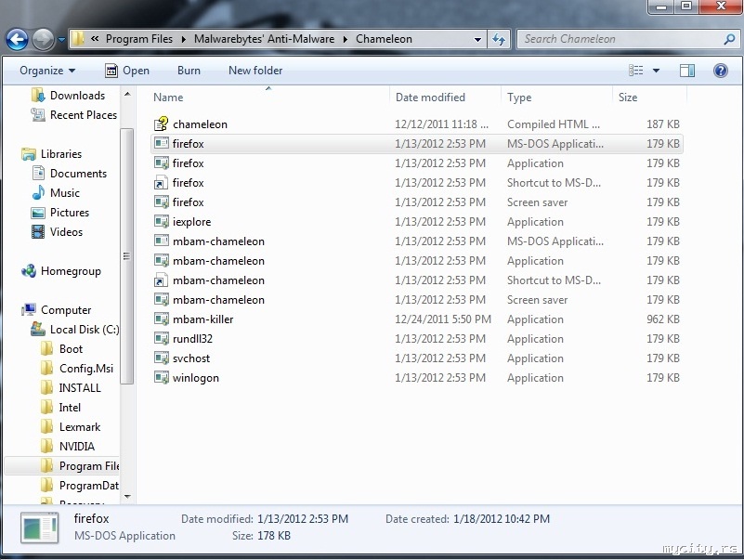Viewport: 744px width, 560px height.
Task: Click Burn in the toolbar
Action: tap(189, 71)
